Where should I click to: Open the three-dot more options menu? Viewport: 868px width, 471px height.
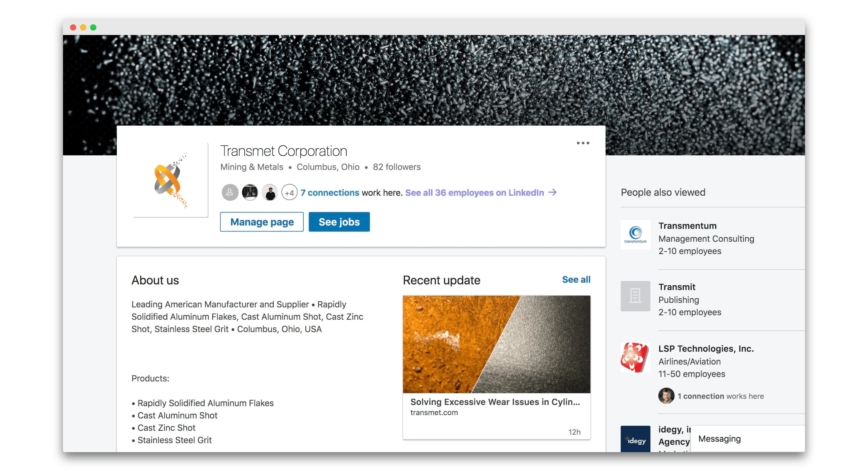pyautogui.click(x=583, y=143)
